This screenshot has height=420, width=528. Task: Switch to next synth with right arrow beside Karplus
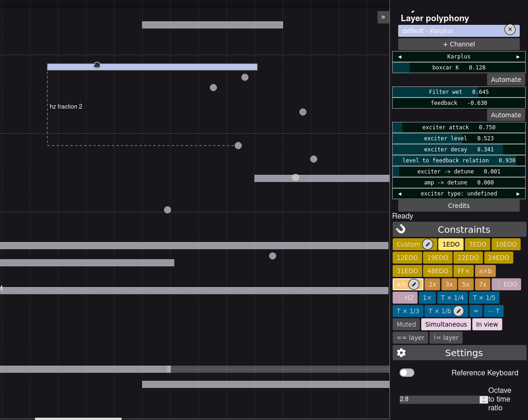(x=518, y=57)
